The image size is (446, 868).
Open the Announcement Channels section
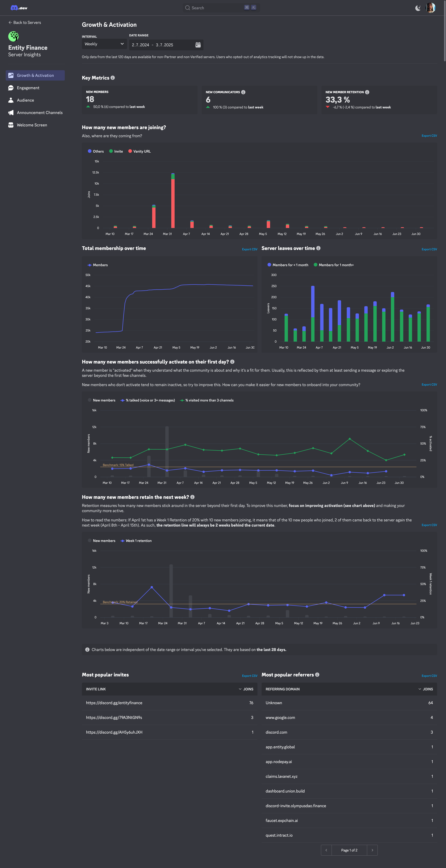tap(35, 113)
